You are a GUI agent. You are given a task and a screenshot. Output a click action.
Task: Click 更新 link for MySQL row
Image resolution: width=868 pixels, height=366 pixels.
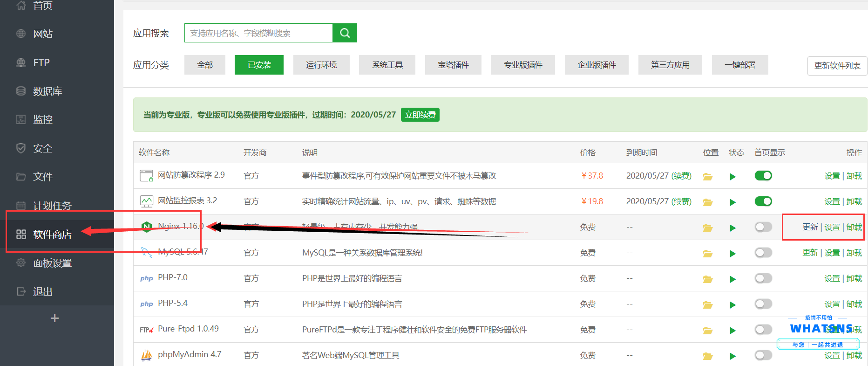click(x=810, y=253)
